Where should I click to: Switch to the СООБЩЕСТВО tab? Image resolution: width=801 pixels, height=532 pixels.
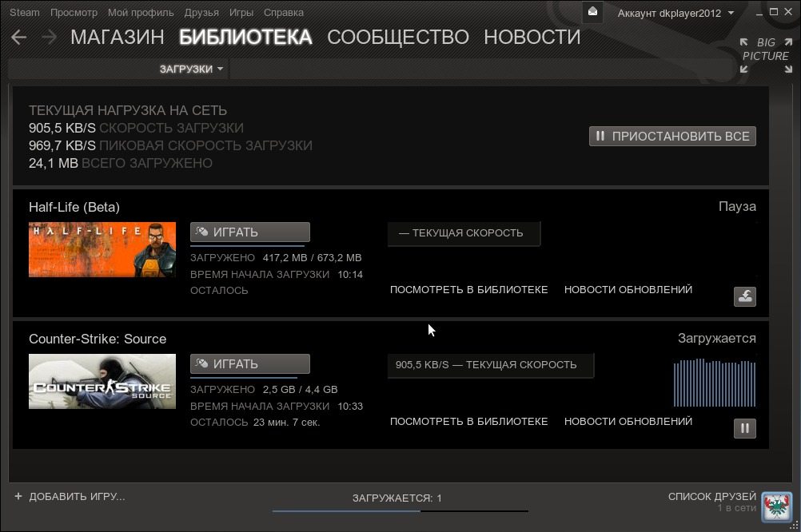(398, 37)
